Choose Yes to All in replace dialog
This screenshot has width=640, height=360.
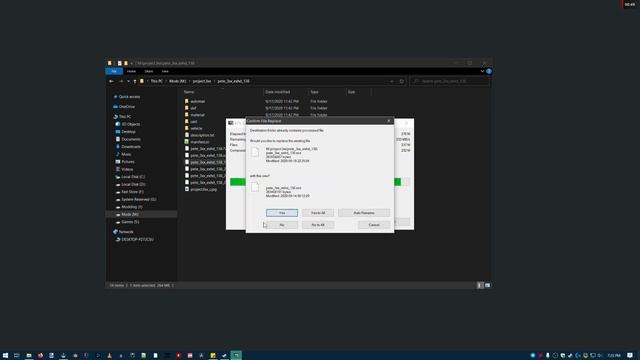click(x=318, y=213)
